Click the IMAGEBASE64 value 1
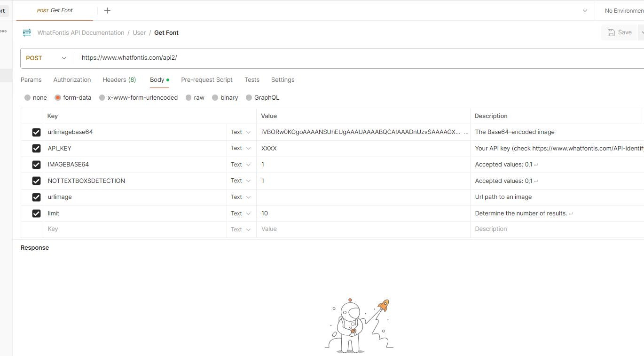644x356 pixels. 263,165
